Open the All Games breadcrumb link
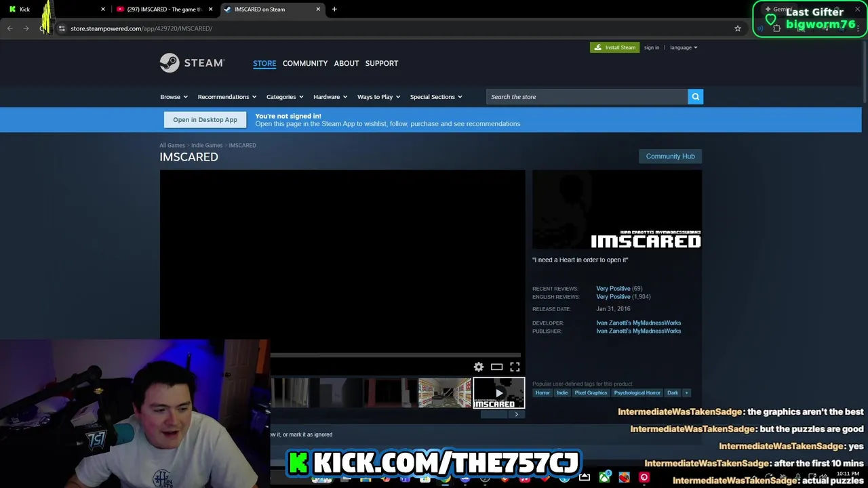 click(x=172, y=145)
